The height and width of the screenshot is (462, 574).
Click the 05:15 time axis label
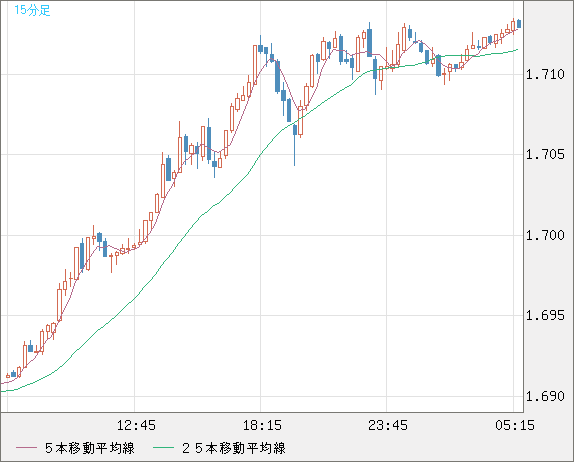click(515, 425)
